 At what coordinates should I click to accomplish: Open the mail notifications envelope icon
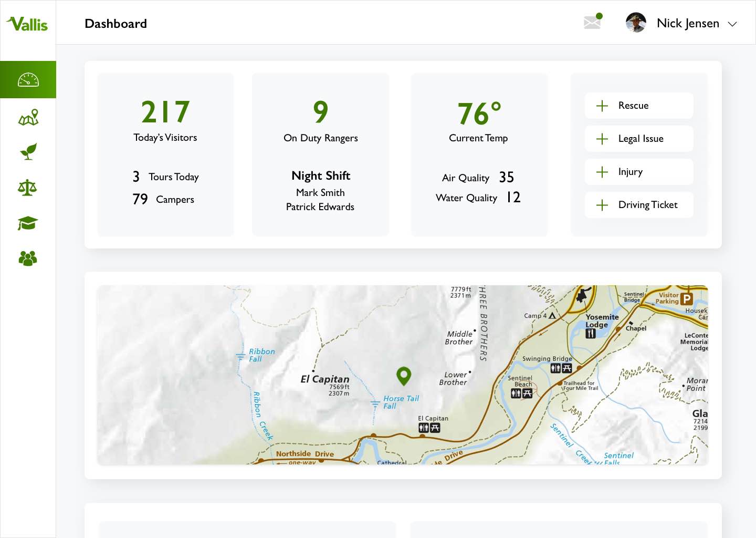592,22
